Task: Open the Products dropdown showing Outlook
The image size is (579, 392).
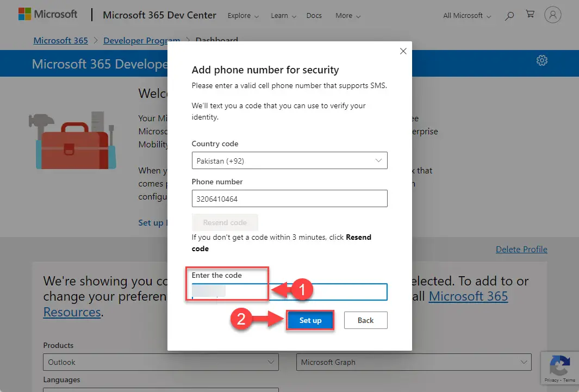Action: (161, 362)
